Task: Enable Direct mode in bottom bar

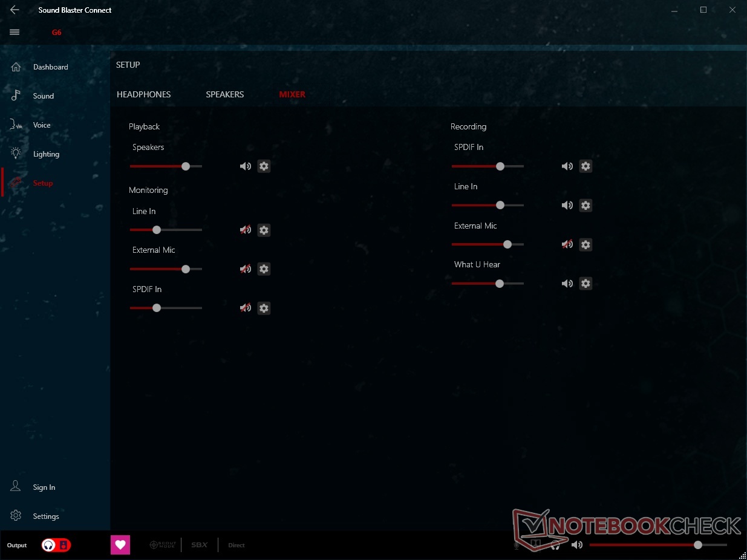Action: tap(236, 545)
